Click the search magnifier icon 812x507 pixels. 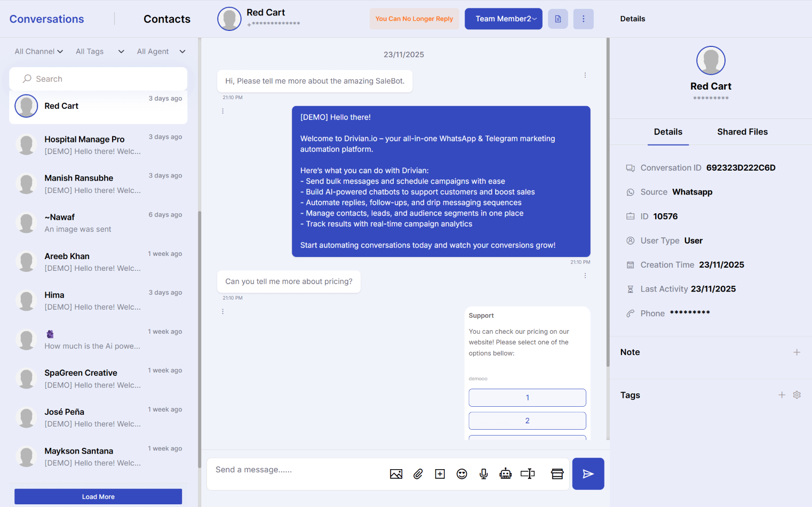(x=27, y=79)
